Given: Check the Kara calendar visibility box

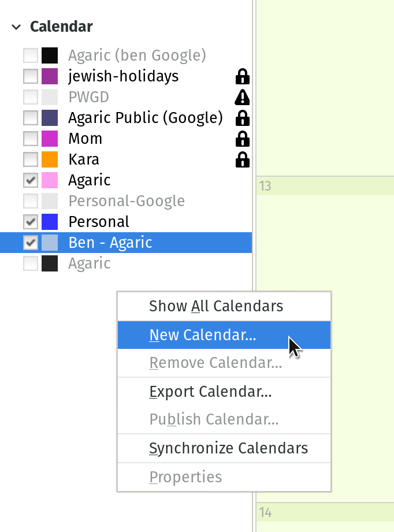Looking at the screenshot, I should pyautogui.click(x=30, y=159).
